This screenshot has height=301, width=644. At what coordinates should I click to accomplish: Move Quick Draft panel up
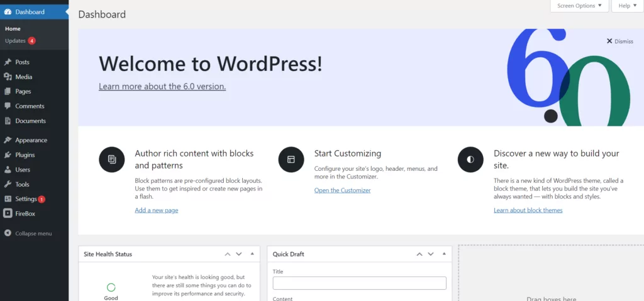419,254
